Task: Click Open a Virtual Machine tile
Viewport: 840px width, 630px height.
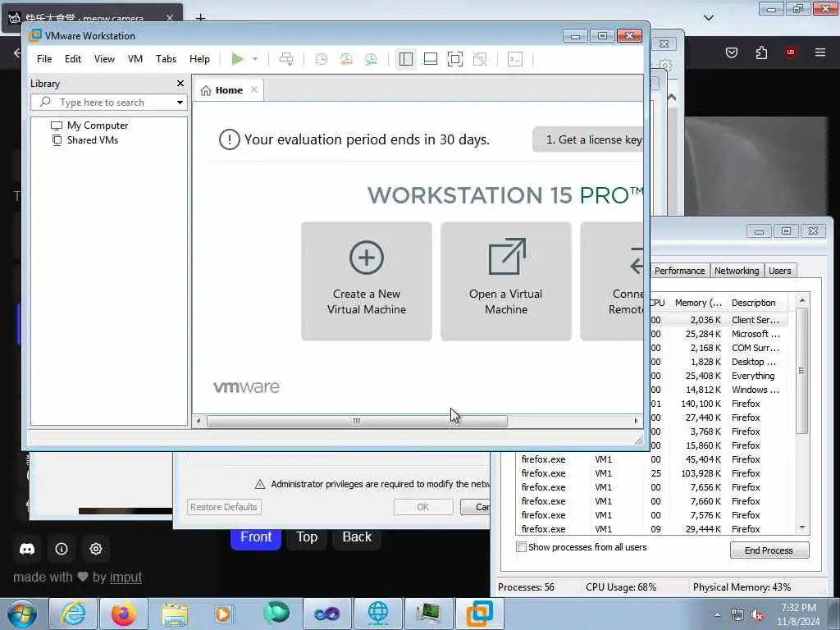Action: click(505, 281)
